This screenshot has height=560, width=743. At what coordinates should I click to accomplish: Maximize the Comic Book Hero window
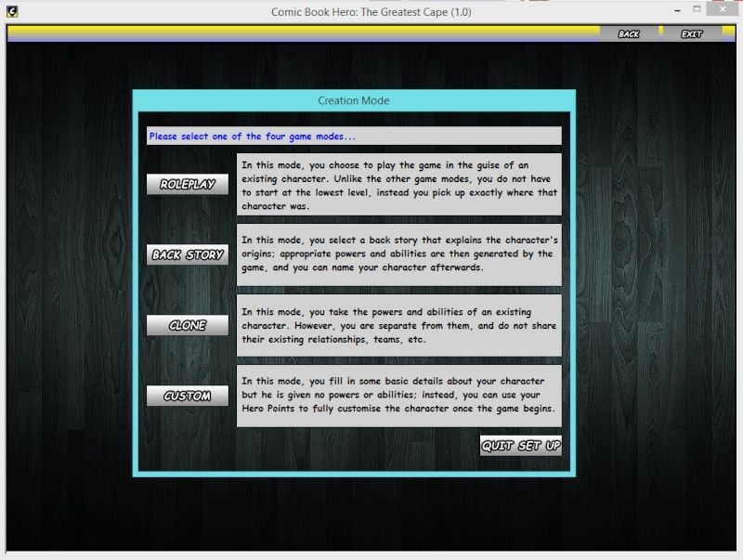point(697,9)
